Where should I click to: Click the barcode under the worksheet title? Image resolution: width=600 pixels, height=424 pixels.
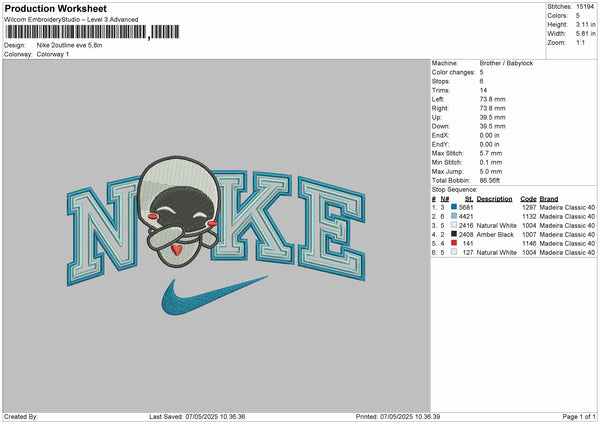pos(92,32)
